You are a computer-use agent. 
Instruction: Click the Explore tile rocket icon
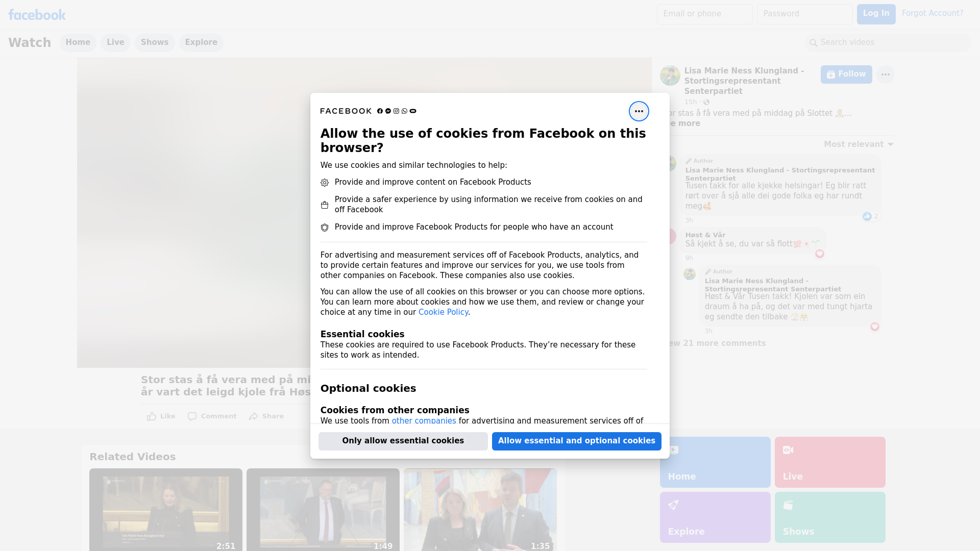pos(674,505)
